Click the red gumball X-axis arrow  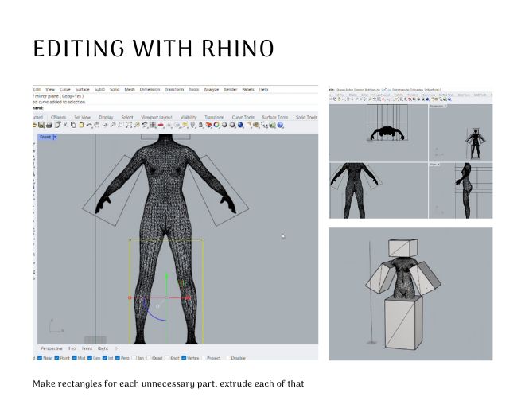[187, 297]
